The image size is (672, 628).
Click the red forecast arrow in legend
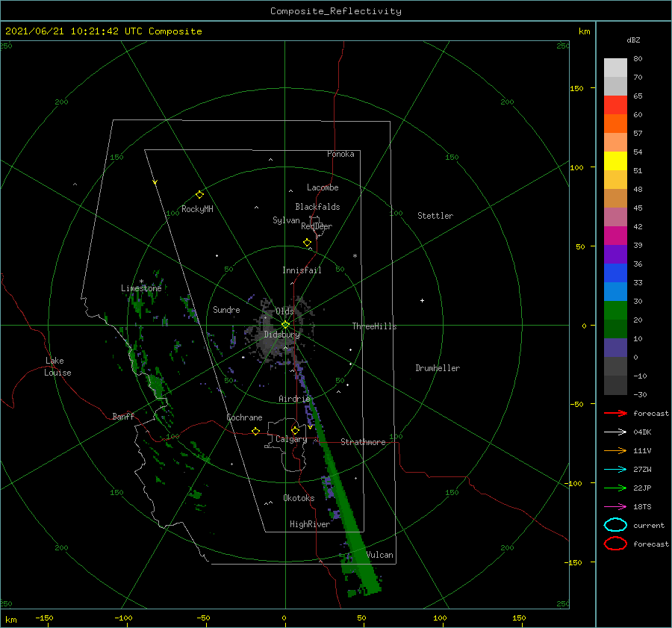pyautogui.click(x=615, y=413)
